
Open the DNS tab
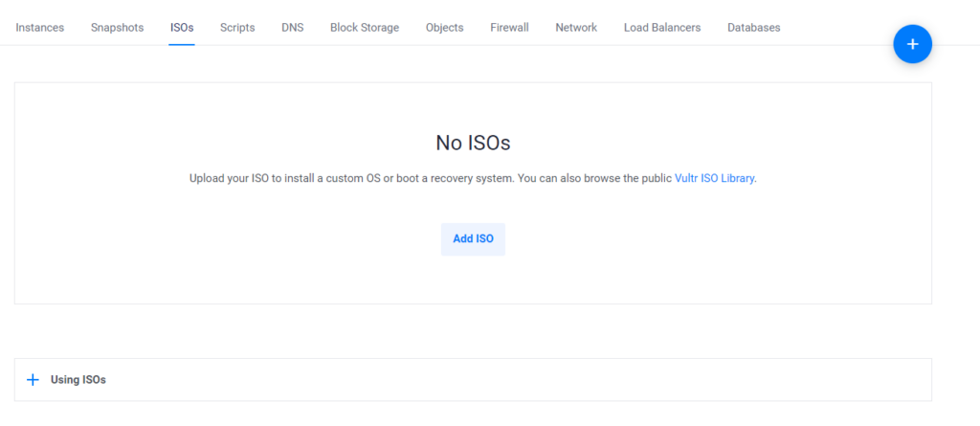point(293,28)
